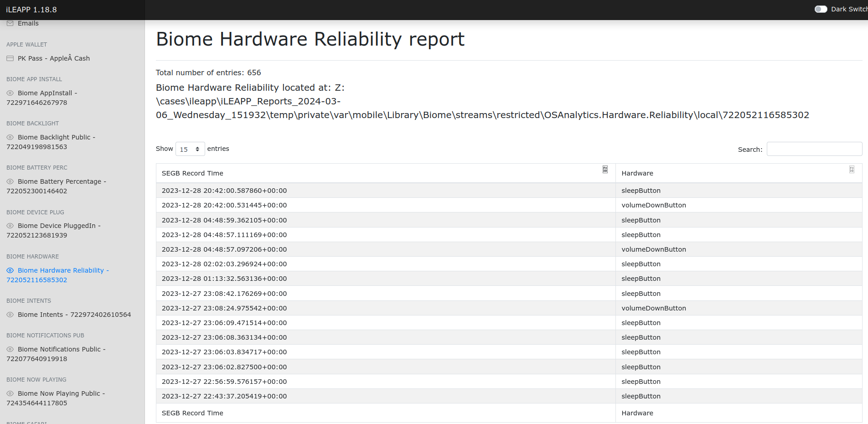Viewport: 868px width, 424px height.
Task: Focus the table Search field
Action: (814, 149)
